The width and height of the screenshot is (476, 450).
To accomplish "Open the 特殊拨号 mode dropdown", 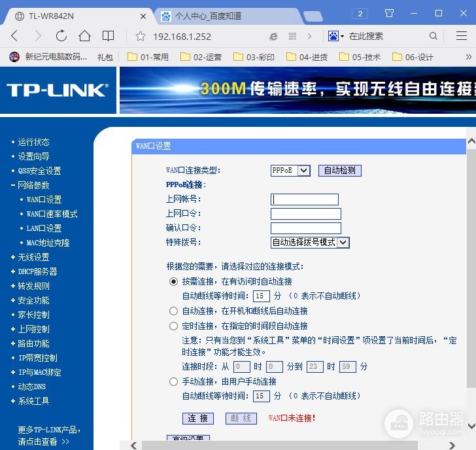I will pyautogui.click(x=310, y=242).
